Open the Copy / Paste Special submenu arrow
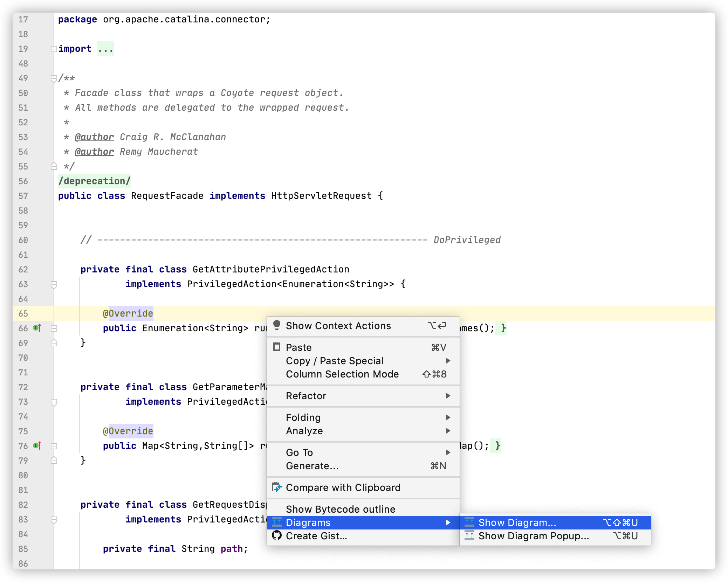 tap(448, 361)
